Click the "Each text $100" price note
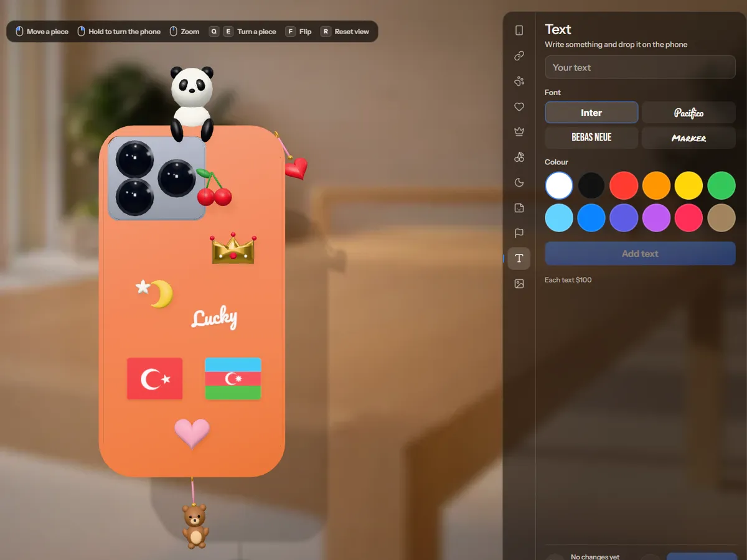Image resolution: width=747 pixels, height=560 pixels. (568, 280)
